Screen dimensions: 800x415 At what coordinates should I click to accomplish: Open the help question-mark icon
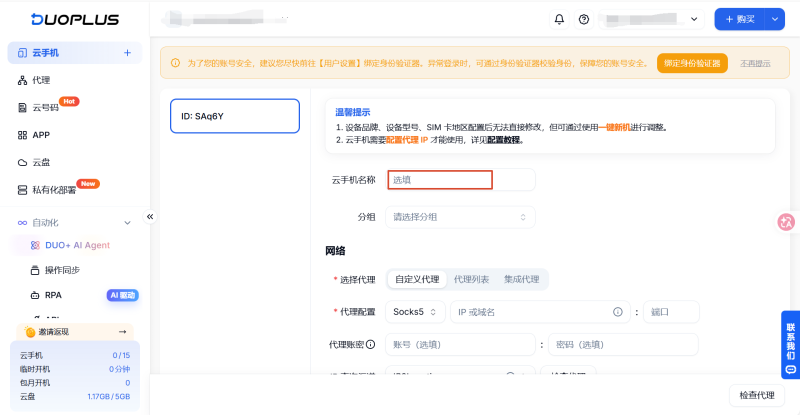[584, 19]
